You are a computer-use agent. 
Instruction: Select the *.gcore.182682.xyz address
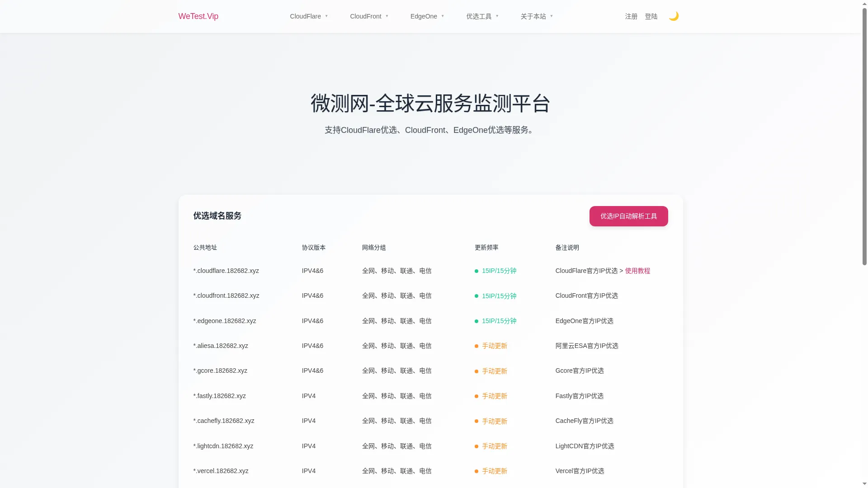tap(220, 371)
